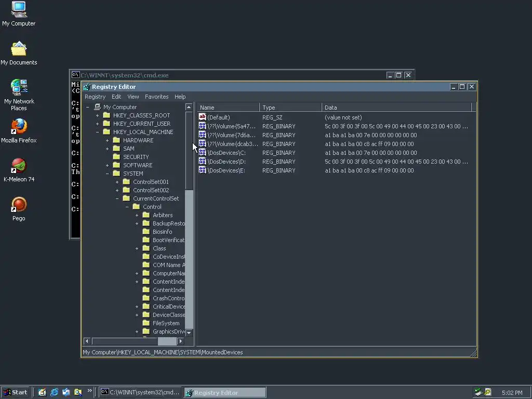Expand the HARDWARE key
The height and width of the screenshot is (399, 532).
click(107, 140)
